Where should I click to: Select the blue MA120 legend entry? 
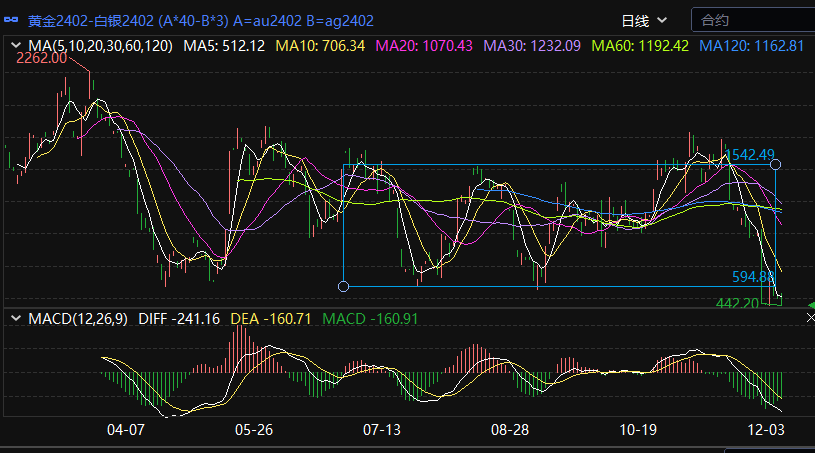[x=751, y=46]
